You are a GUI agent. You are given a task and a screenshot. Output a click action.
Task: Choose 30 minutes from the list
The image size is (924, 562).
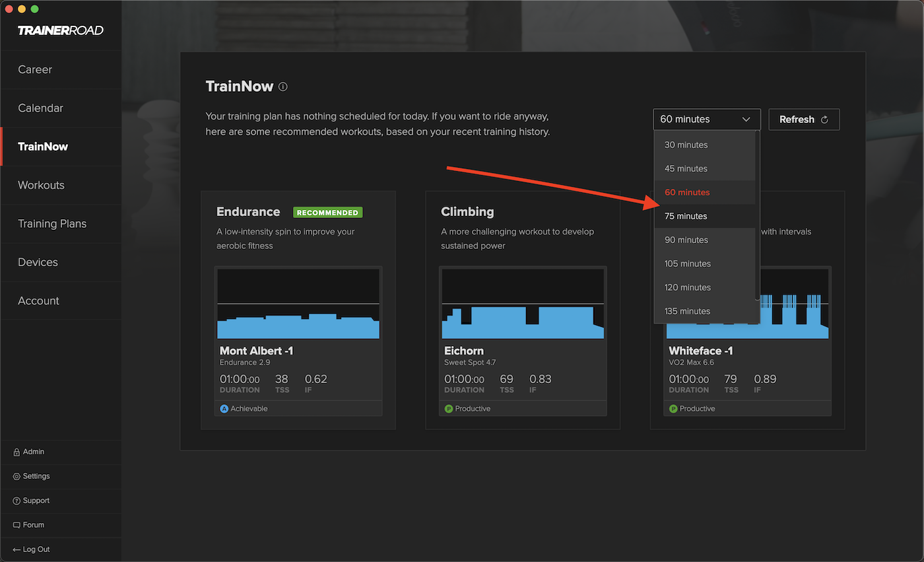point(704,145)
